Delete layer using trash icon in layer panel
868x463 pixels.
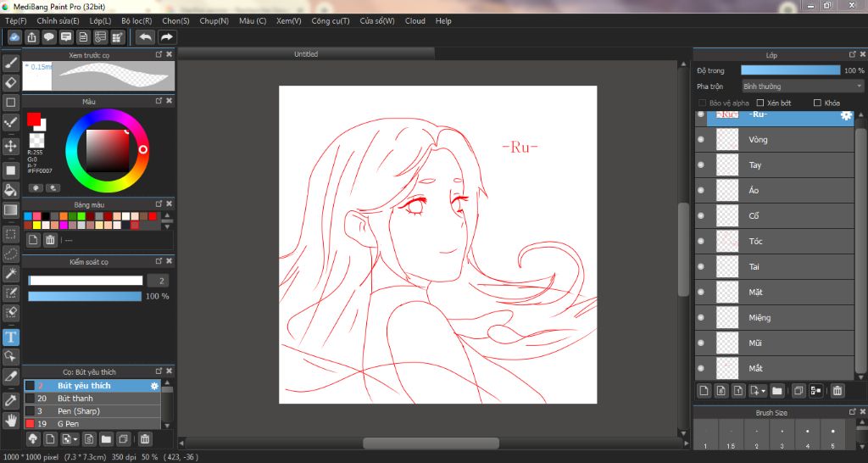coord(837,391)
